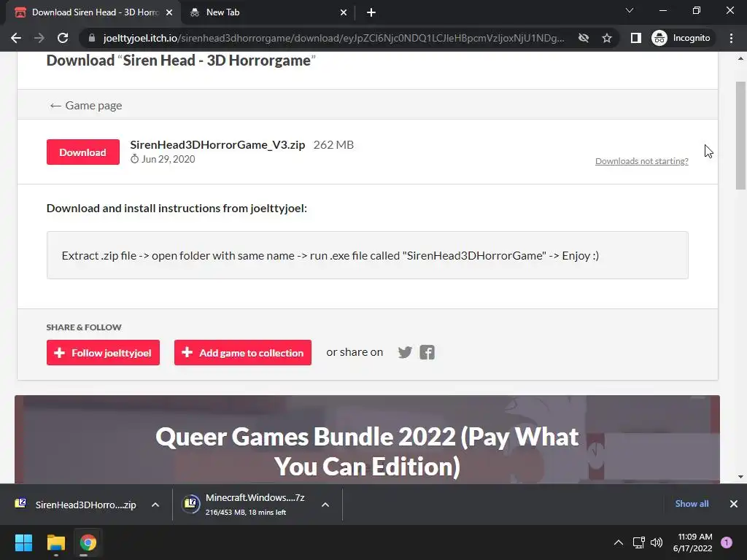Show hidden system tray icons

click(x=619, y=542)
